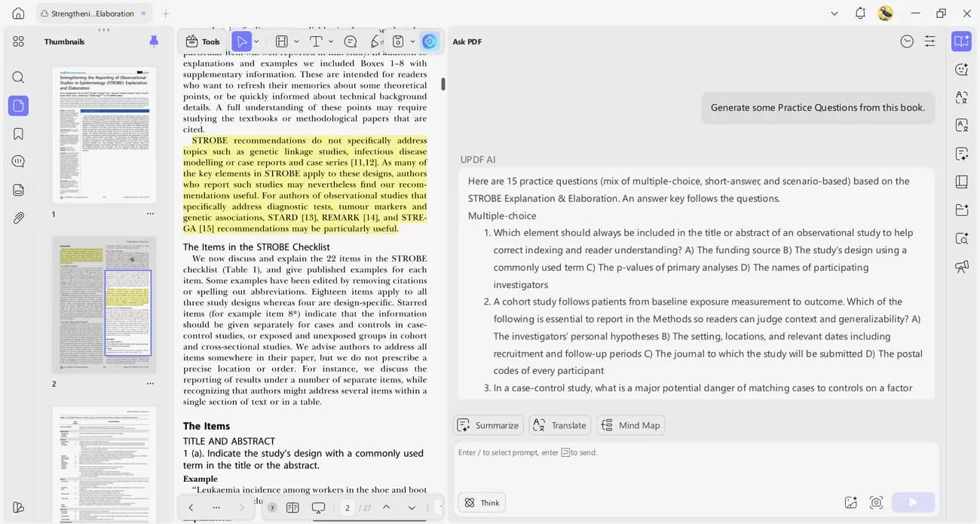
Task: Open the Bookmarks panel
Action: coord(18,133)
